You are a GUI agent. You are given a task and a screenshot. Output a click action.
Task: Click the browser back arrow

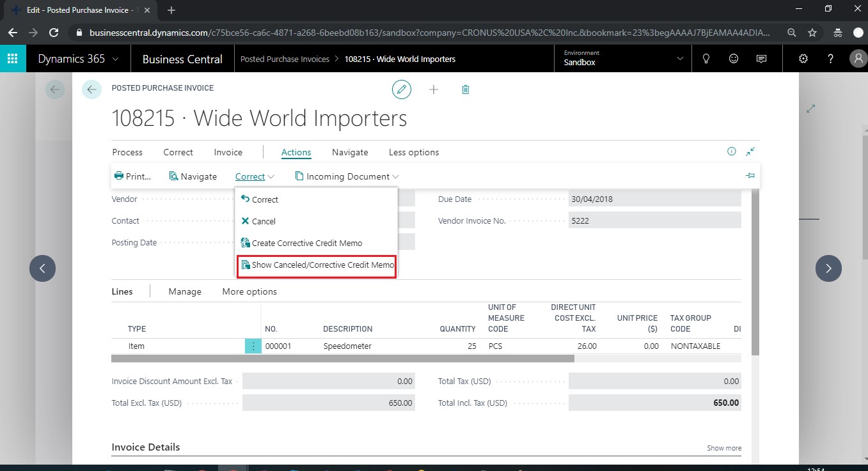pos(13,33)
